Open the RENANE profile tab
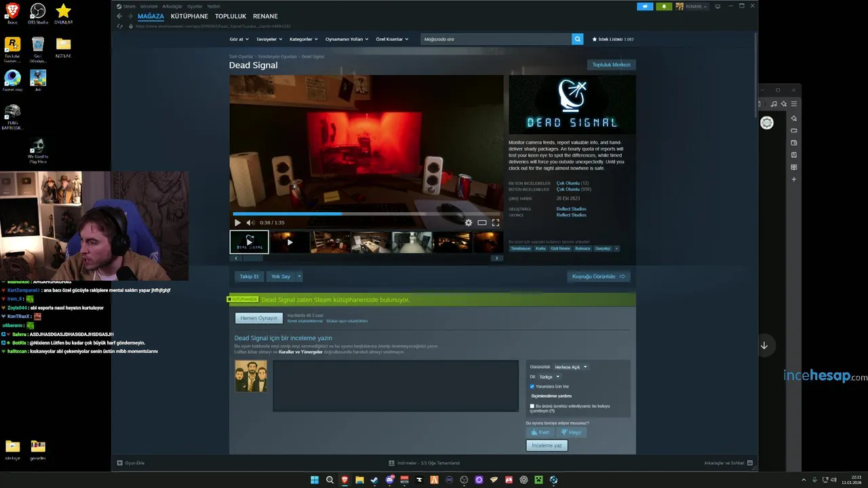The height and width of the screenshot is (488, 868). [265, 16]
